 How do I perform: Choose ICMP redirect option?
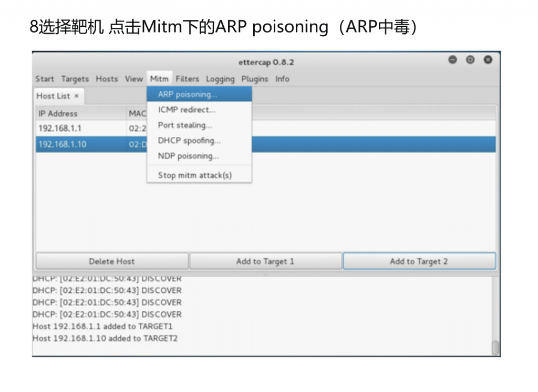199,110
